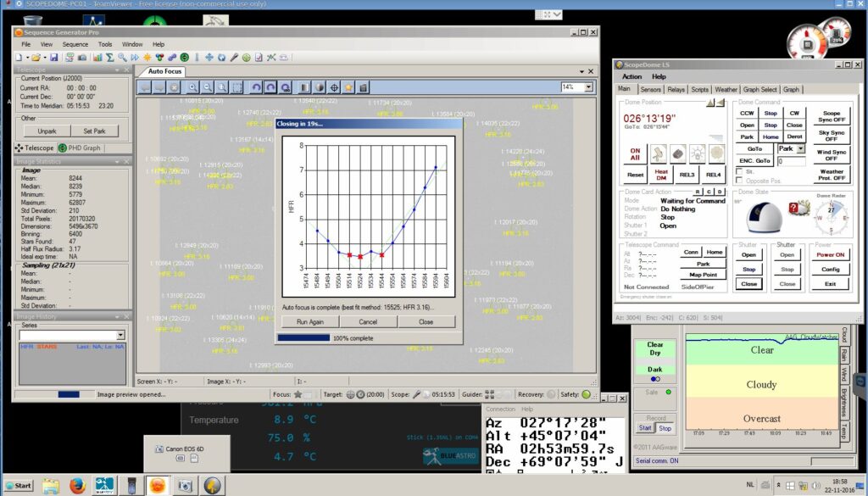Click the yellow star icon in viewer toolbar
This screenshot has height=496, width=868.
tap(348, 87)
